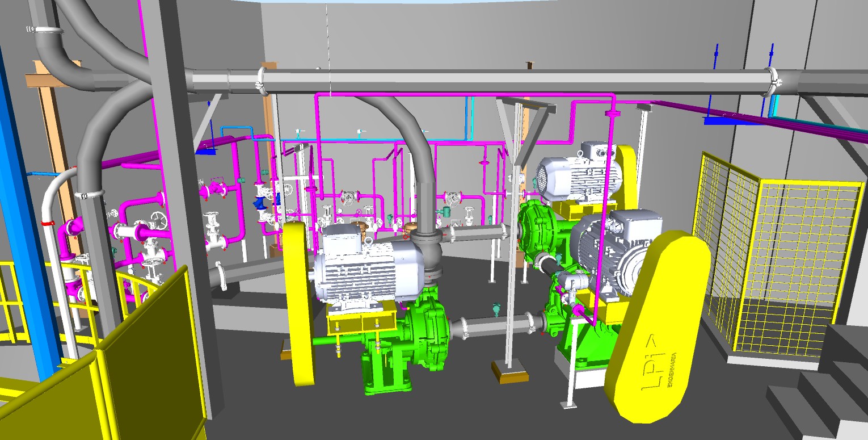This screenshot has width=868, height=440.
Task: Click the cyan pipe near the top right
Action: coord(775,107)
